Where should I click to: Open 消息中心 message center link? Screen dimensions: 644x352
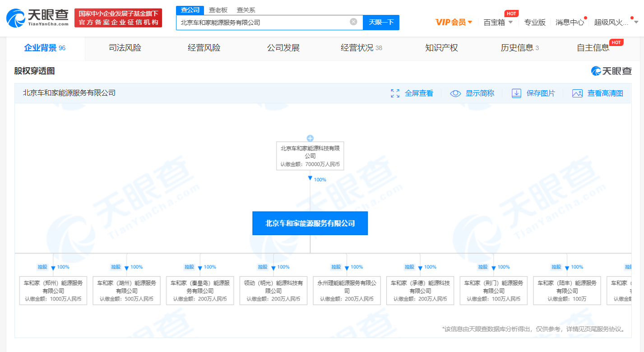click(x=570, y=22)
